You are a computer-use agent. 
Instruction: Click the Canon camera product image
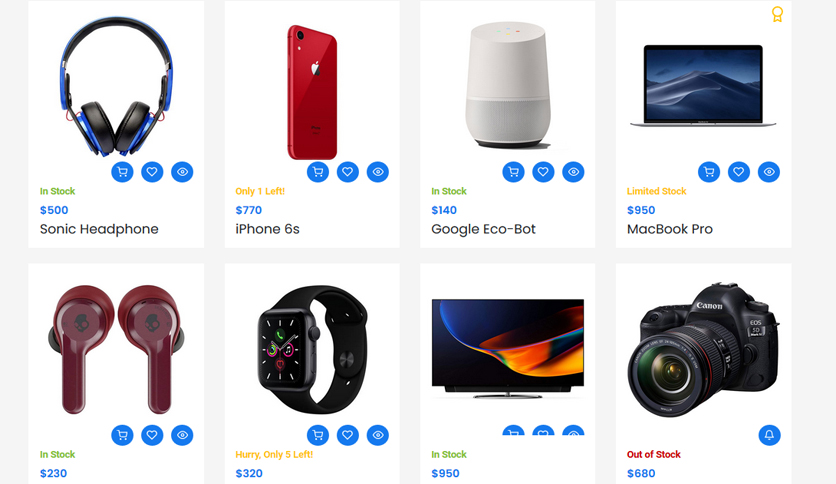tap(703, 350)
